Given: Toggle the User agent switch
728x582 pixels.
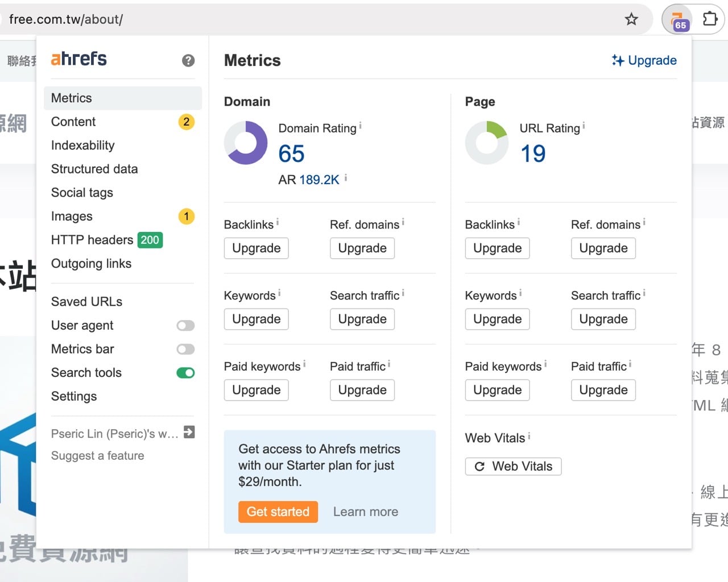Looking at the screenshot, I should 185,326.
